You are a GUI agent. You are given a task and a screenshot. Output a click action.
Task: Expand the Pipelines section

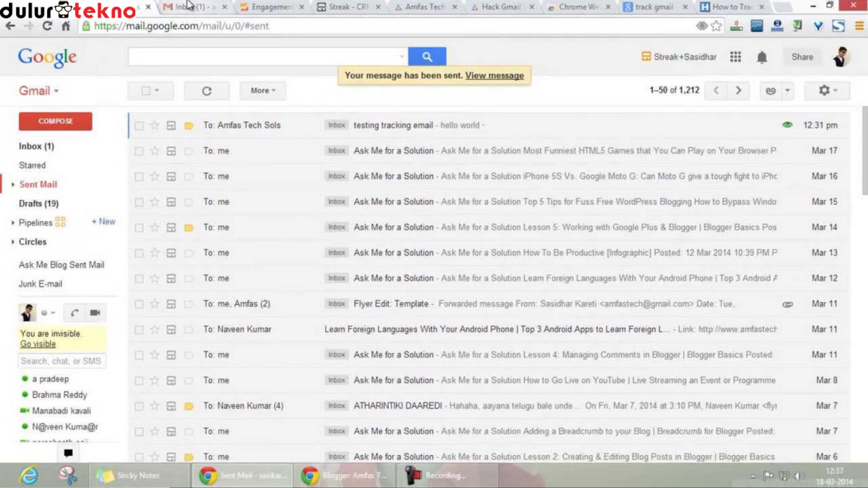point(13,223)
